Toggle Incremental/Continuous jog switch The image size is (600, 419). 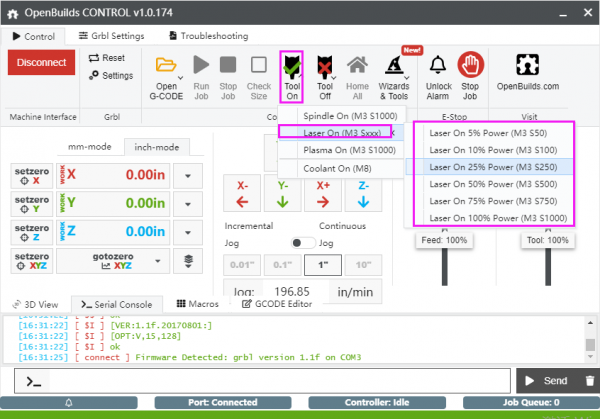(303, 243)
